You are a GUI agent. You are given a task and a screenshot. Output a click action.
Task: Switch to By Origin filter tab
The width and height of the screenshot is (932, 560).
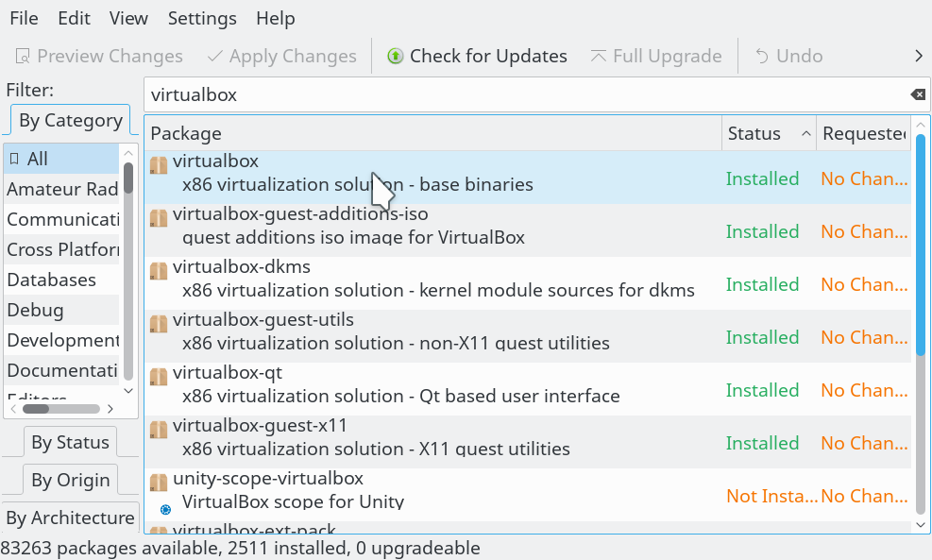pyautogui.click(x=70, y=480)
